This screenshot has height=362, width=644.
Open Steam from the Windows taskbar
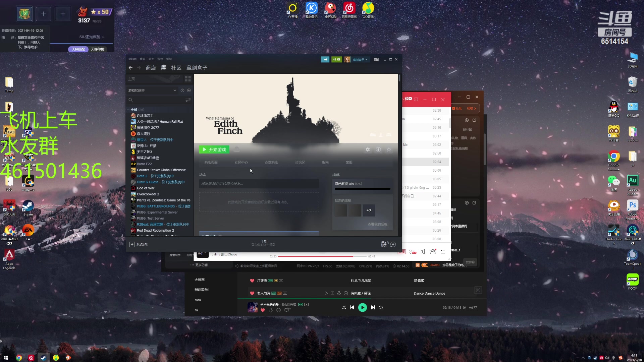[43, 358]
